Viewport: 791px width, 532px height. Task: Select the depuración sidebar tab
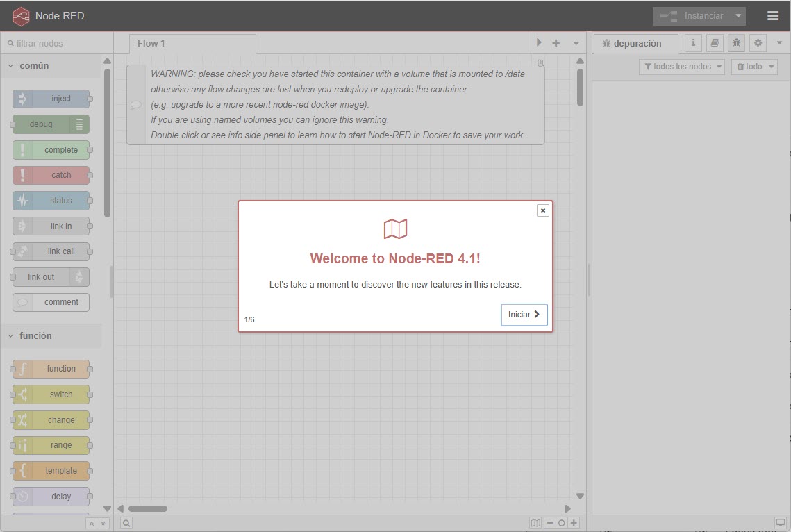[635, 42]
